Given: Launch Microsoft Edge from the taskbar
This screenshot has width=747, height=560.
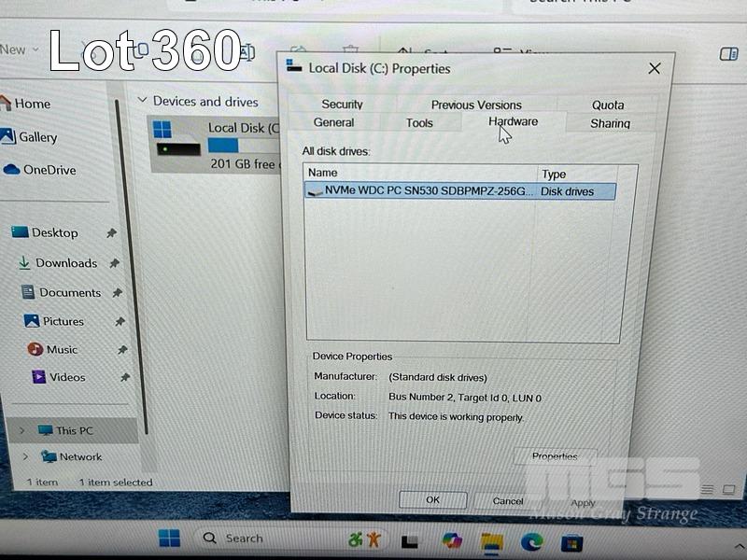Looking at the screenshot, I should pos(531,540).
